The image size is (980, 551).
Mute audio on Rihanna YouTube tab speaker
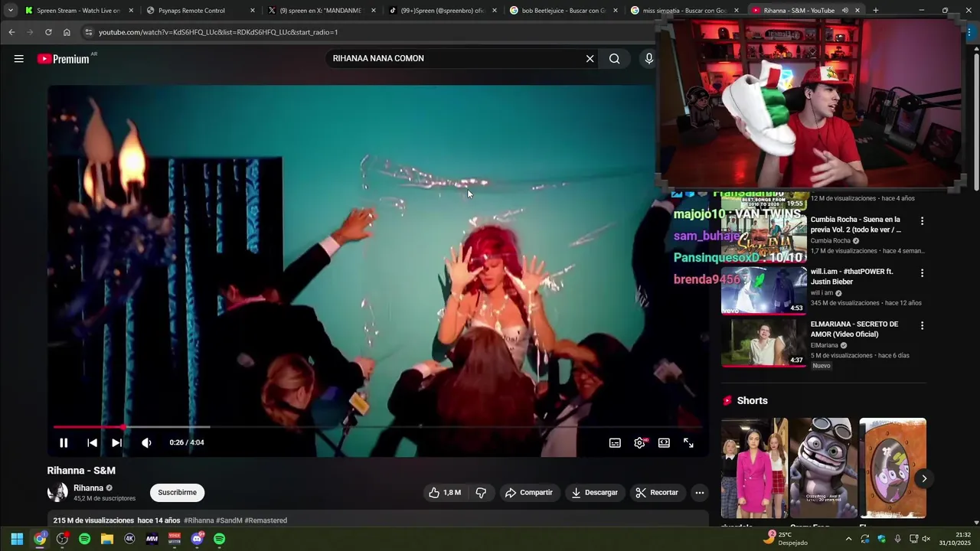[845, 11]
